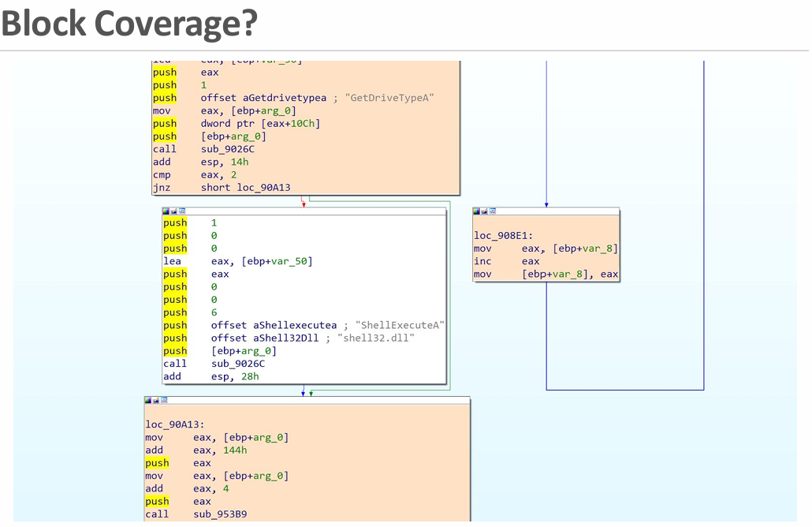Click the listing view icon on the ShellExecuteA node

coord(182,211)
